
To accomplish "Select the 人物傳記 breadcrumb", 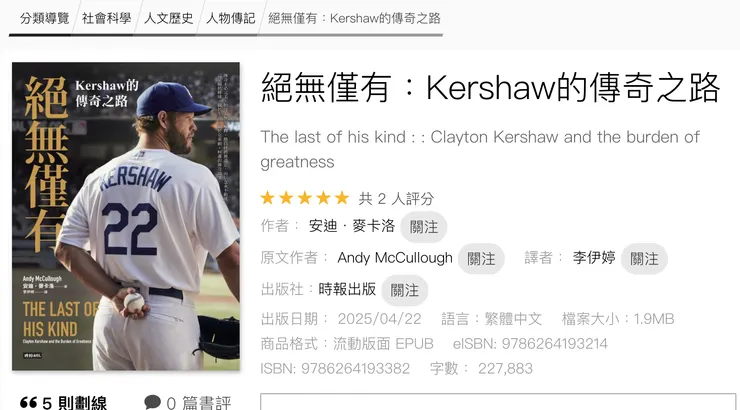I will [x=231, y=18].
